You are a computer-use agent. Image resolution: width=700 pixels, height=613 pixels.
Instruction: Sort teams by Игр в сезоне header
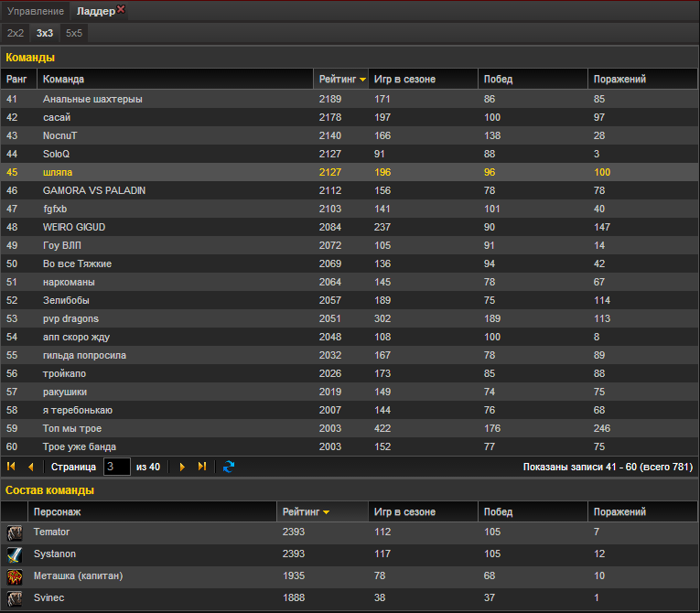pos(404,80)
